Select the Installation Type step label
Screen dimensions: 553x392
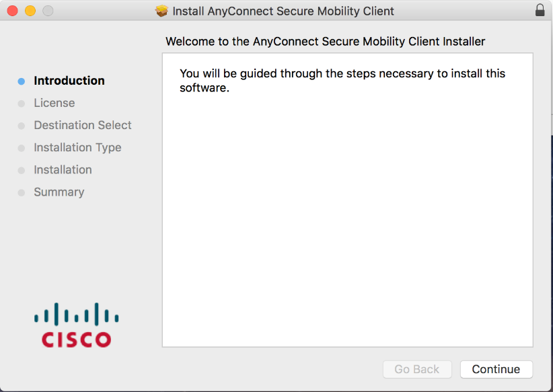77,148
